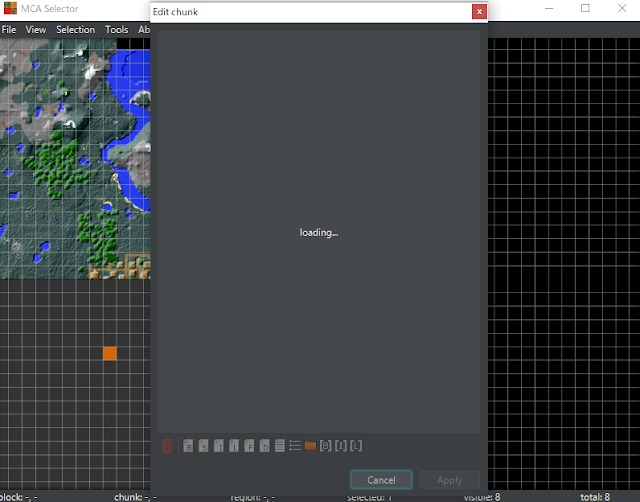Image resolution: width=640 pixels, height=502 pixels.
Task: Click the 'chunk: -, -' status text
Action: pos(135,497)
